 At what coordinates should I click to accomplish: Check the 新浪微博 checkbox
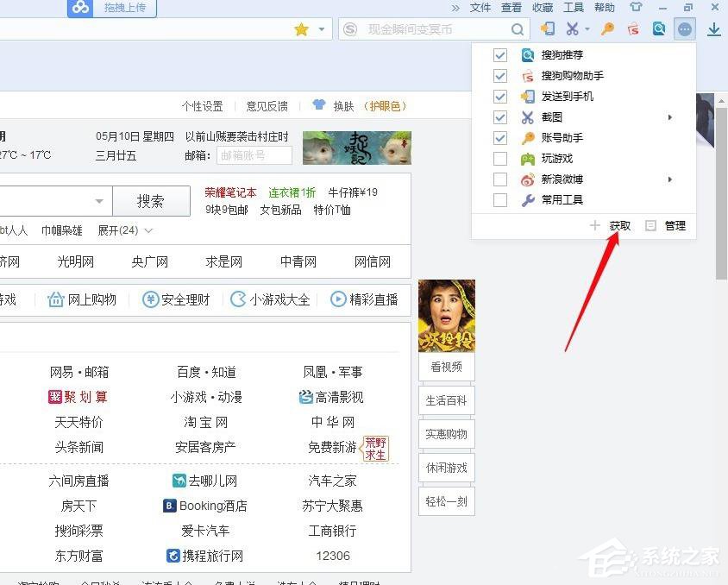[x=500, y=179]
